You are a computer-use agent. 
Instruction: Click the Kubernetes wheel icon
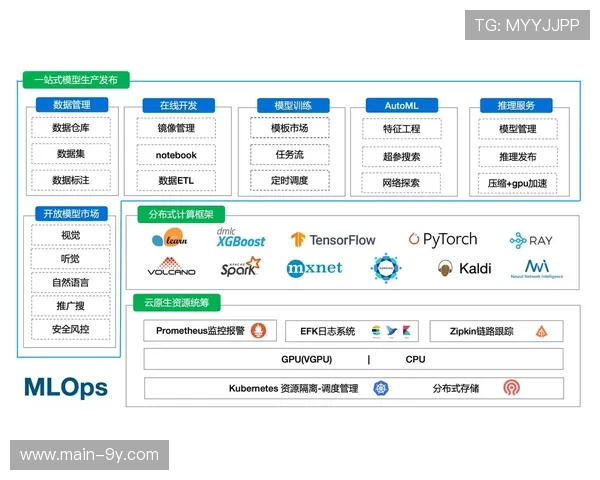pyautogui.click(x=381, y=388)
